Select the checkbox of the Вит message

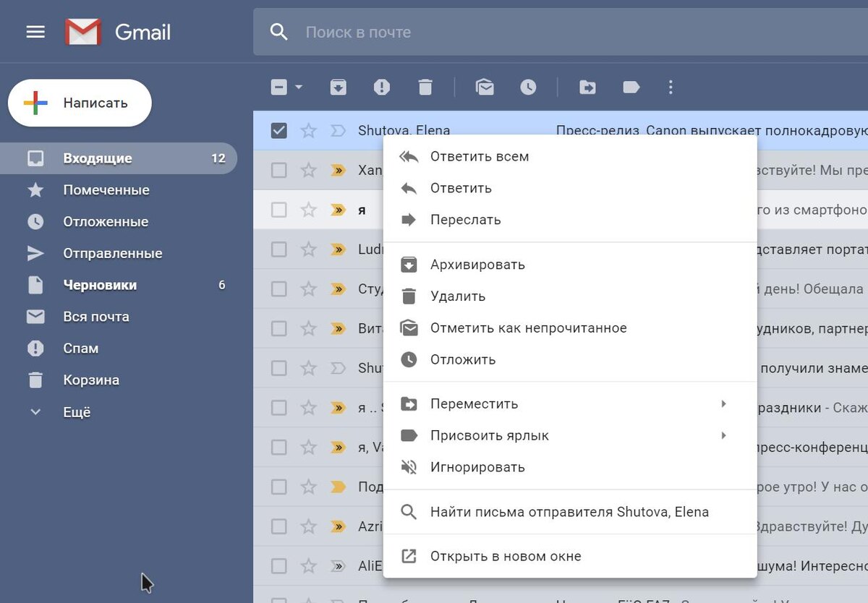click(x=278, y=328)
